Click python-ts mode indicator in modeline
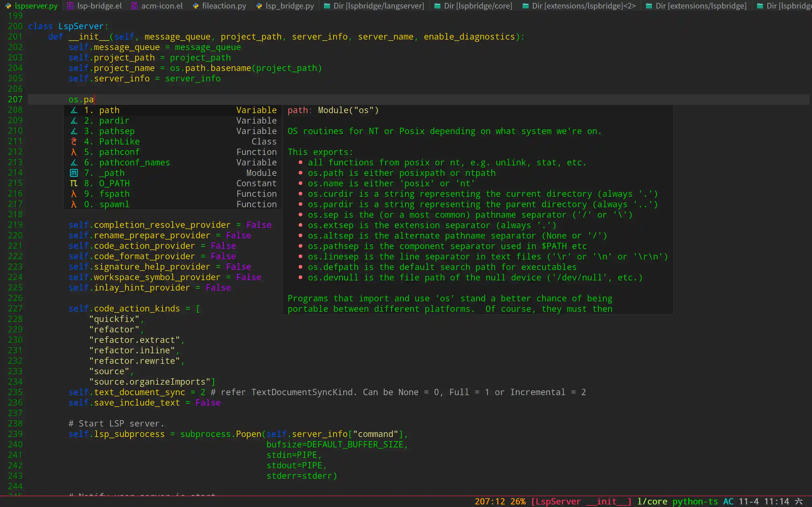812x507 pixels. coord(695,501)
